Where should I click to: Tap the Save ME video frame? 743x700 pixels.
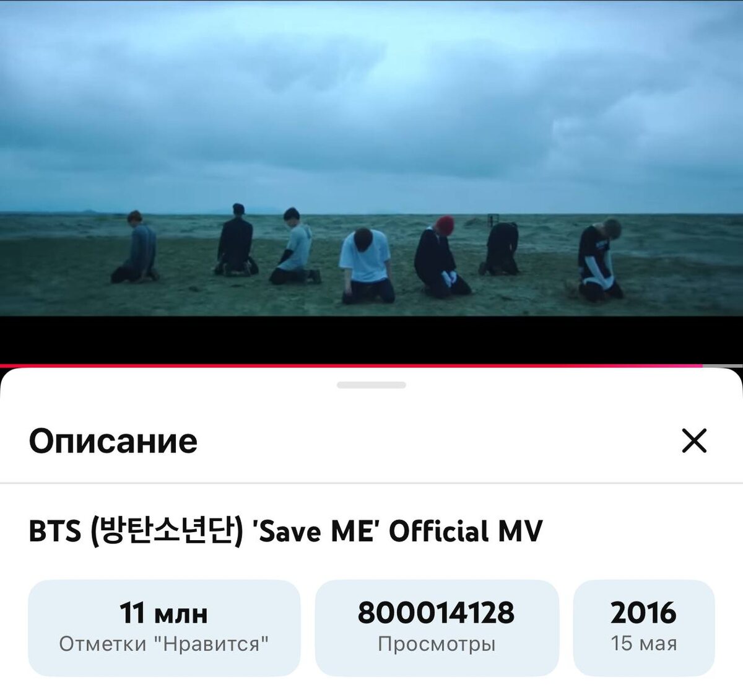tap(371, 158)
